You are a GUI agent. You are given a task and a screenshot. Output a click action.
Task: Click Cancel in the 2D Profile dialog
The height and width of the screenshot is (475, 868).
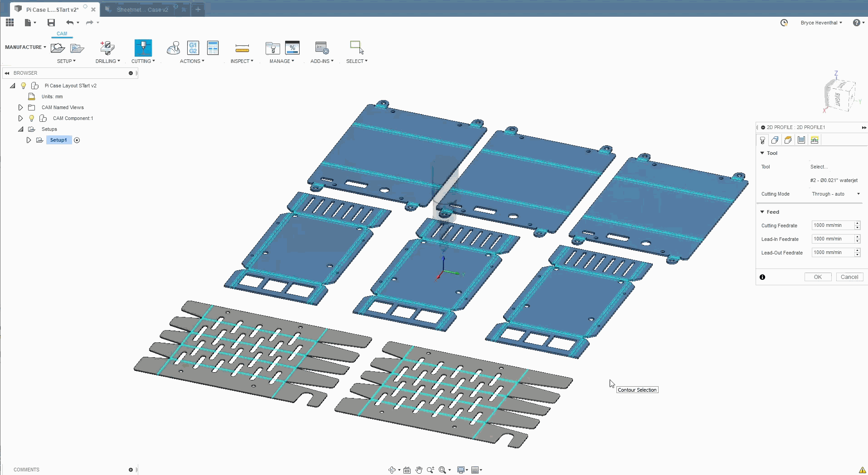(849, 277)
